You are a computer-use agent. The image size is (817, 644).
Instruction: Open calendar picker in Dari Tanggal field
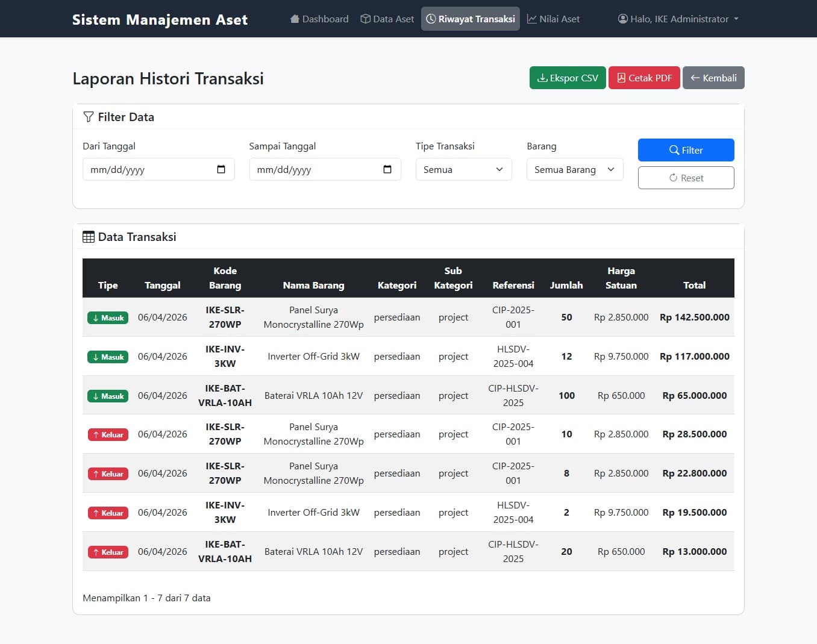tap(221, 169)
